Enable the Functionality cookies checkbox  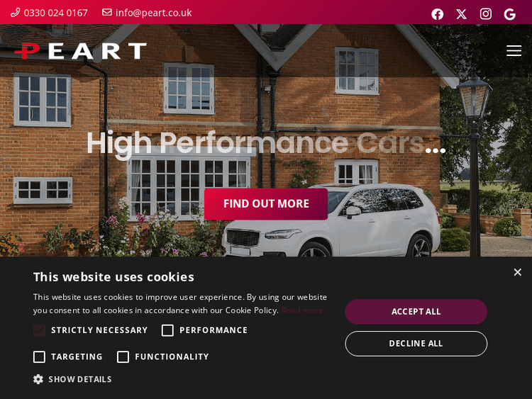(123, 356)
